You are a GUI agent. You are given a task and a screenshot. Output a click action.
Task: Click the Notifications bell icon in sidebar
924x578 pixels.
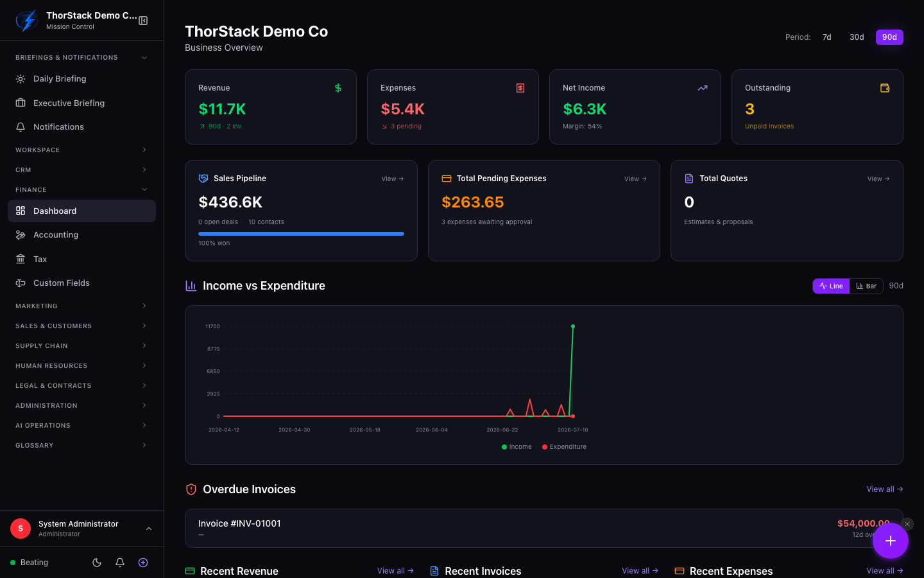pyautogui.click(x=21, y=127)
